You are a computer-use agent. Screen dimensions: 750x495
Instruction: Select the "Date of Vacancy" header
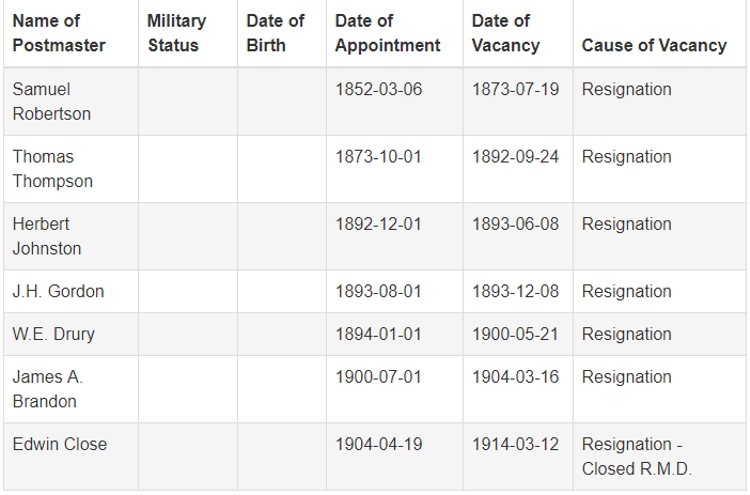click(x=505, y=33)
